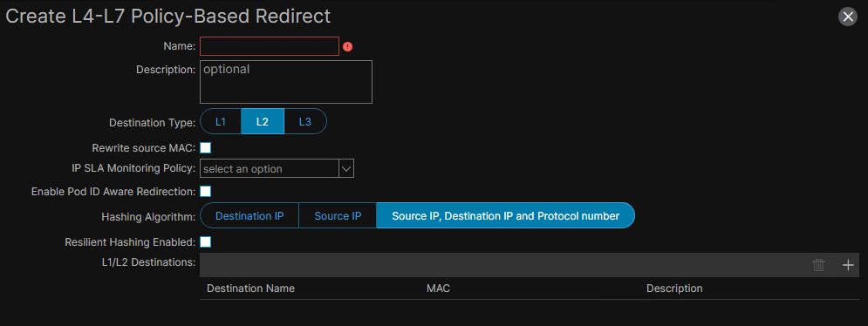Choose Source IP hashing algorithm
The width and height of the screenshot is (868, 326).
point(338,215)
